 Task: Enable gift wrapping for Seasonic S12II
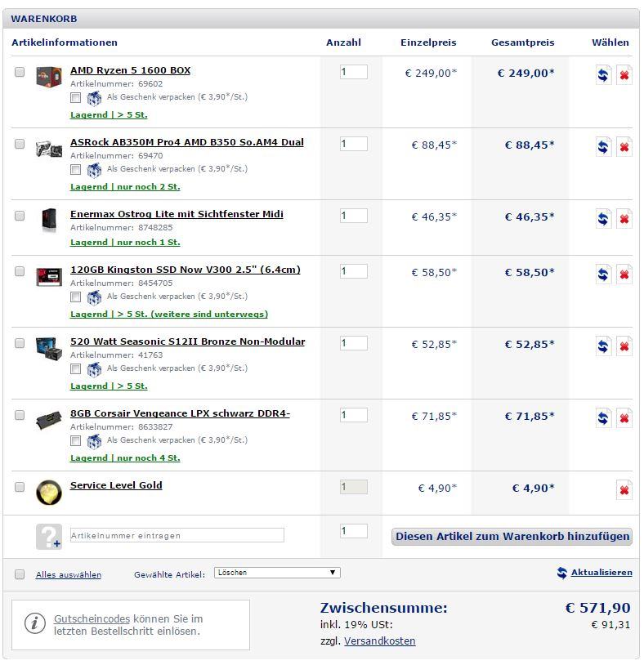[x=75, y=369]
